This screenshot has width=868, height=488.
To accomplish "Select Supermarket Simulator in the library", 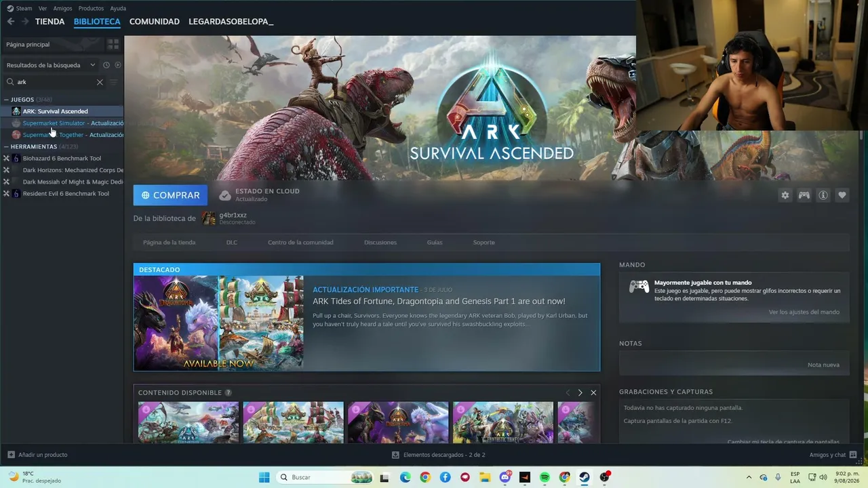I will tap(62, 123).
